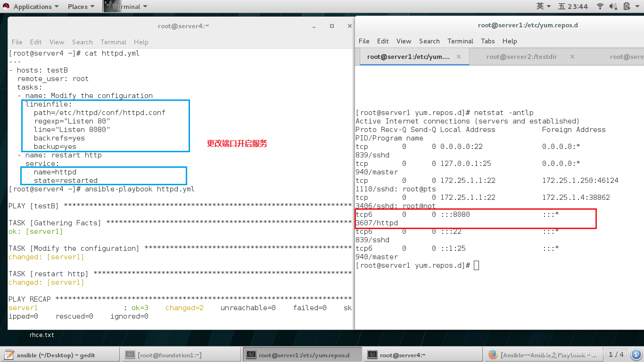Open Search menu in server4 terminal

[x=83, y=42]
